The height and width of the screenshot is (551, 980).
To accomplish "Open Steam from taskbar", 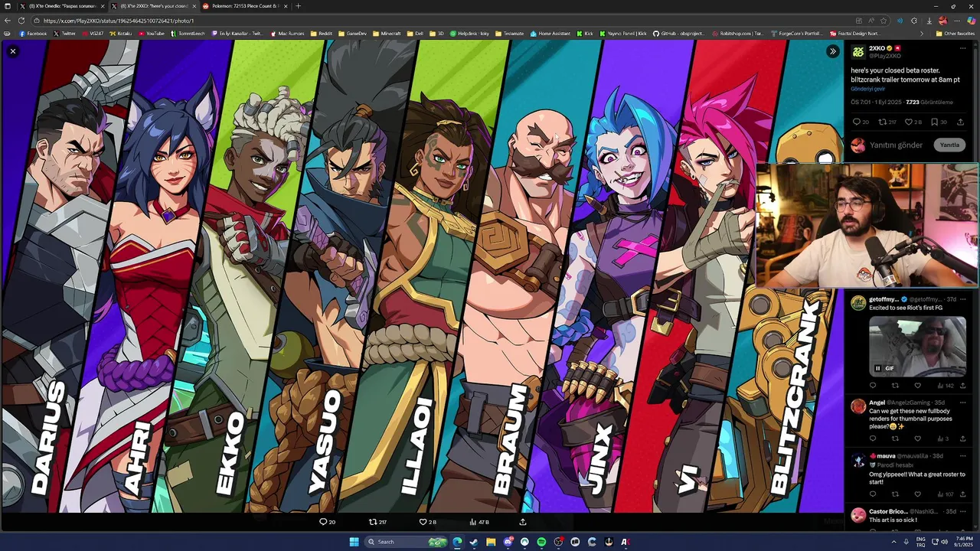I will [x=474, y=542].
